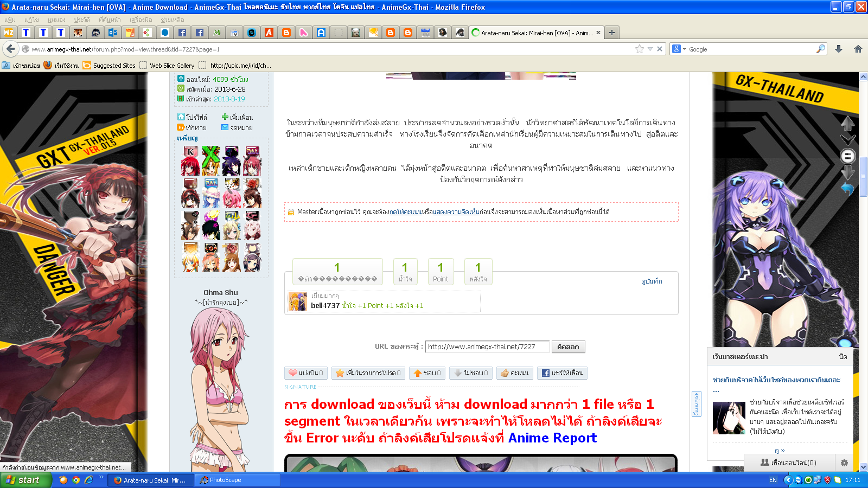Viewport: 868px width, 488px height.
Task: Open the เริ่มใช้งาน bookmark
Action: click(61, 65)
